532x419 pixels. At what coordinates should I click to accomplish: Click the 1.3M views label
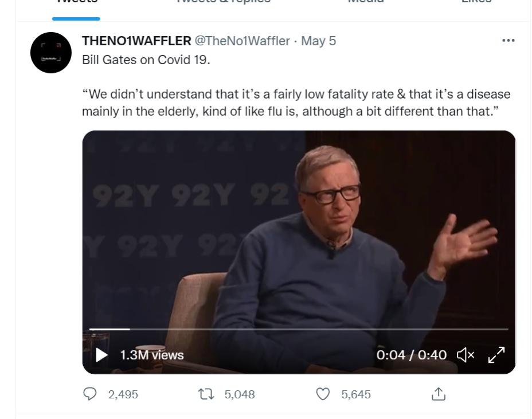click(152, 355)
